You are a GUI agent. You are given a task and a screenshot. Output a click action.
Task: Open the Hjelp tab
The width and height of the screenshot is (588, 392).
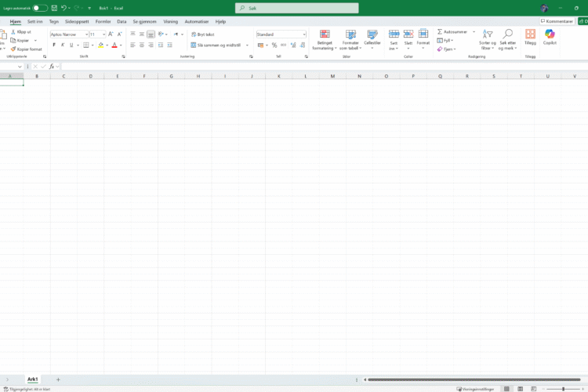coord(220,22)
